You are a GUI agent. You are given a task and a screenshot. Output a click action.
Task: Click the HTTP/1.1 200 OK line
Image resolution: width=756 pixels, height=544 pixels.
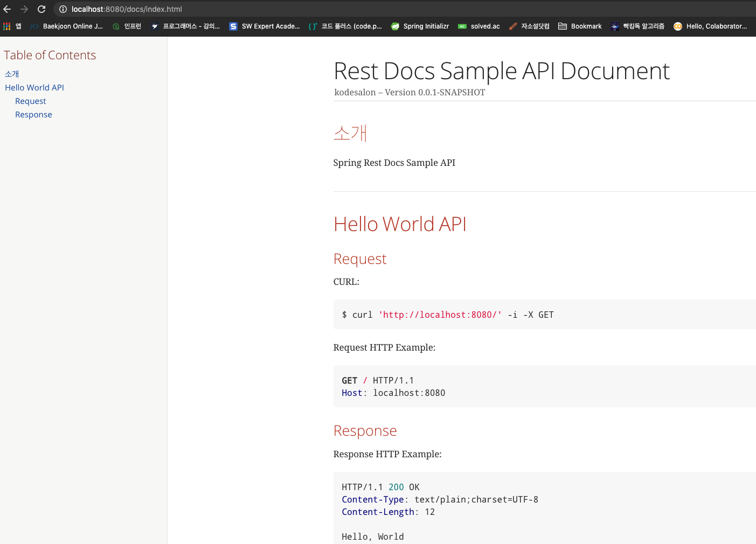click(380, 487)
